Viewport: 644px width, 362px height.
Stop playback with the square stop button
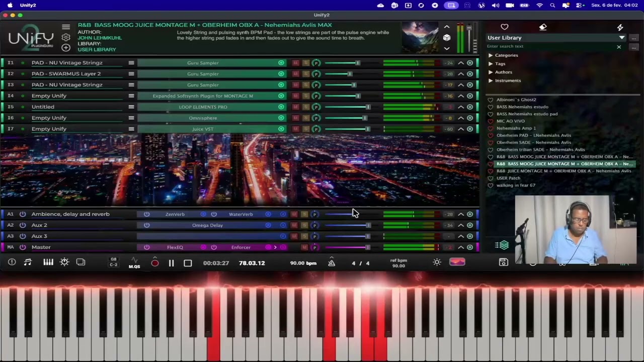point(188,263)
